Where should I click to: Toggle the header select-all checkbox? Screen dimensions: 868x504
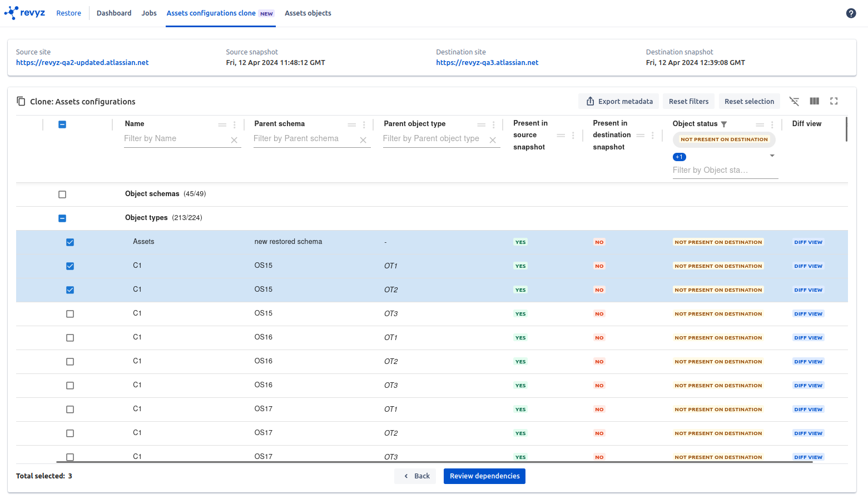point(62,124)
